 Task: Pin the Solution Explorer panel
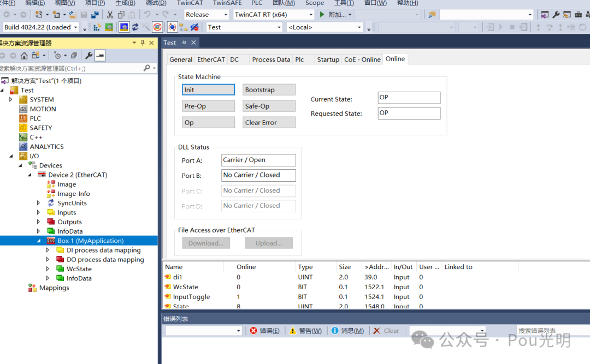point(143,43)
